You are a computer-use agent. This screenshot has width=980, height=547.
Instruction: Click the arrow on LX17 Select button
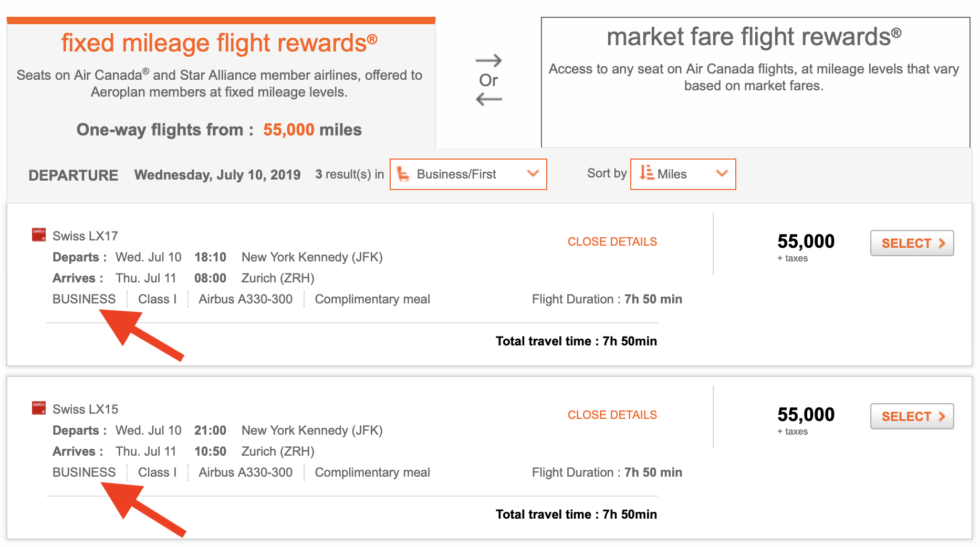942,244
